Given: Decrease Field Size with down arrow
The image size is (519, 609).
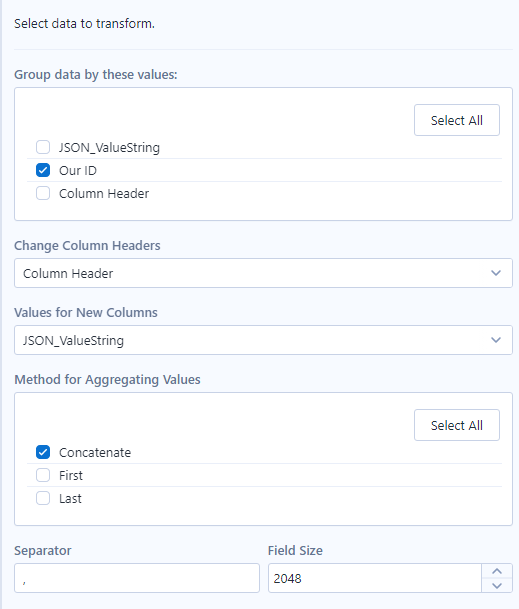Looking at the screenshot, I should click(x=497, y=585).
